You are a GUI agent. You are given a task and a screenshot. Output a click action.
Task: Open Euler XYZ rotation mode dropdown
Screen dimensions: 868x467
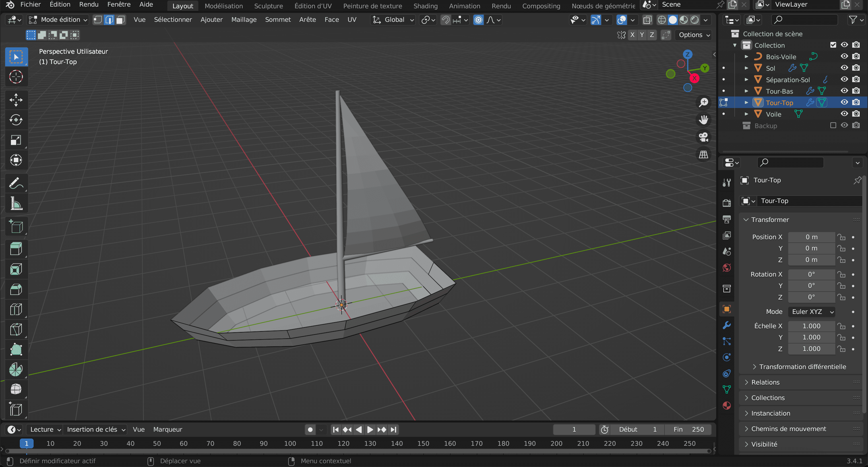point(811,312)
